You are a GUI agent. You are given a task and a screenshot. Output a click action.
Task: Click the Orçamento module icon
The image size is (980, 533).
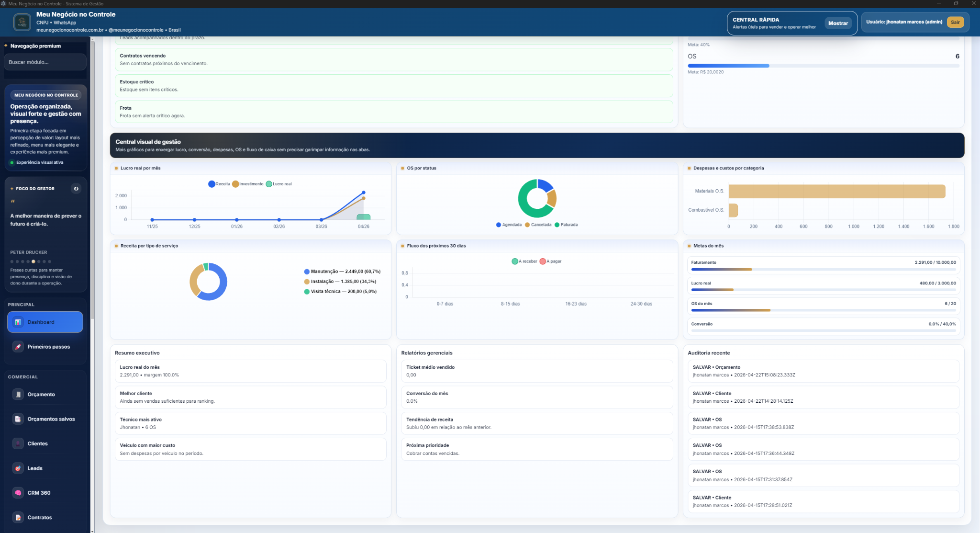click(18, 395)
